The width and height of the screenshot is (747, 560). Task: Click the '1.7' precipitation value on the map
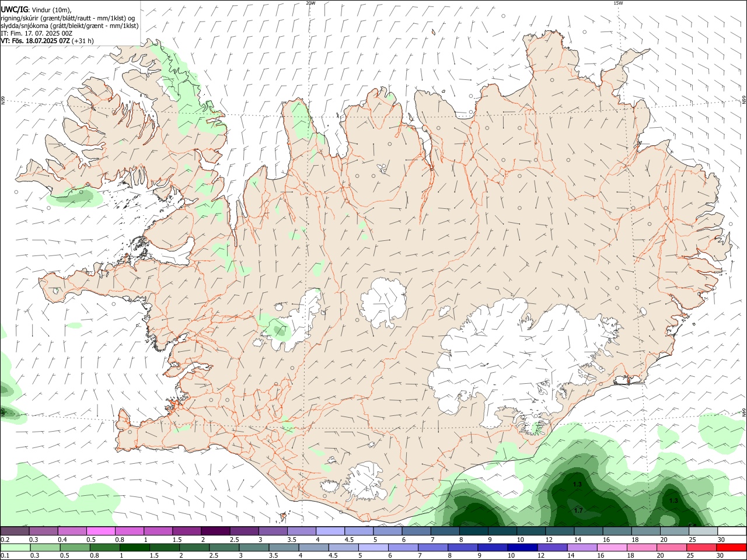coord(578,510)
